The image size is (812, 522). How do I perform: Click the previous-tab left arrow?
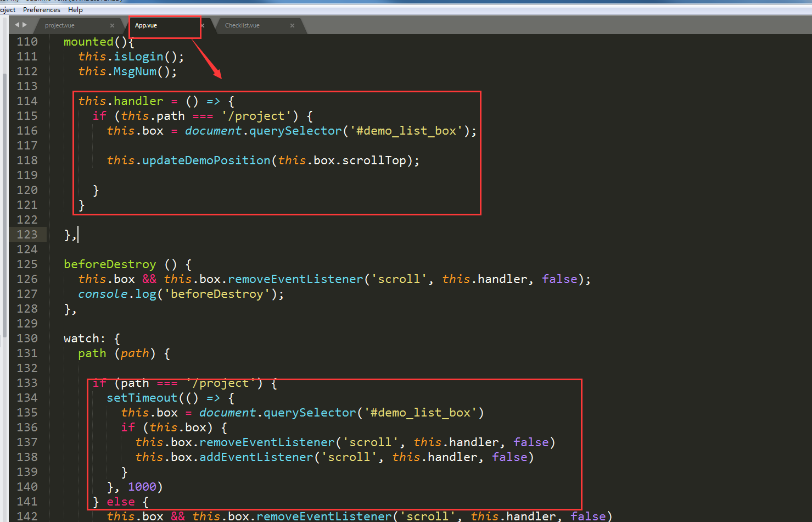(x=17, y=25)
